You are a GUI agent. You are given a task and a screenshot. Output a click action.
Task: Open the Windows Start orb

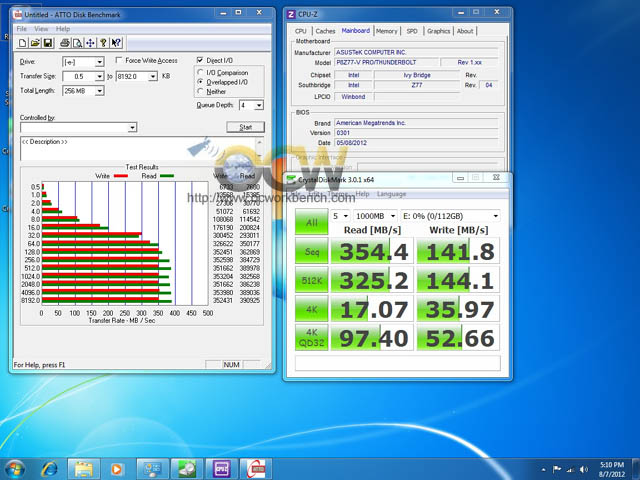coord(15,469)
